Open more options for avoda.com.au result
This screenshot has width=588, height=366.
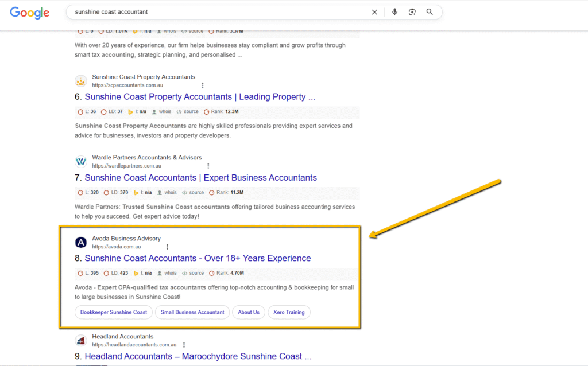pyautogui.click(x=168, y=247)
